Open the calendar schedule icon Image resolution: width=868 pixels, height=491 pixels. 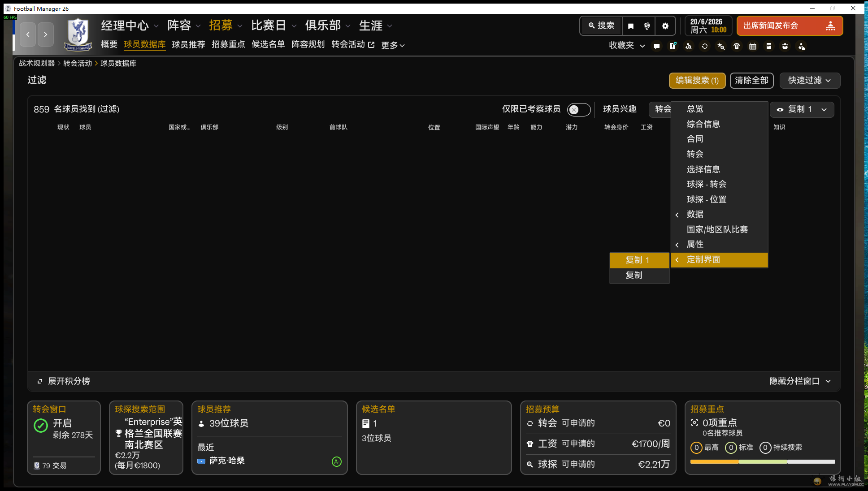(x=753, y=46)
